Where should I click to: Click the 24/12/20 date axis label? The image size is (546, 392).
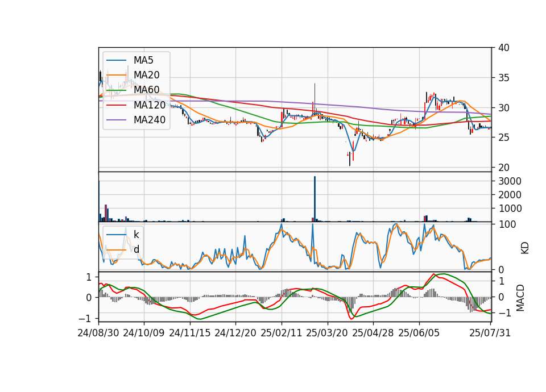pos(235,333)
